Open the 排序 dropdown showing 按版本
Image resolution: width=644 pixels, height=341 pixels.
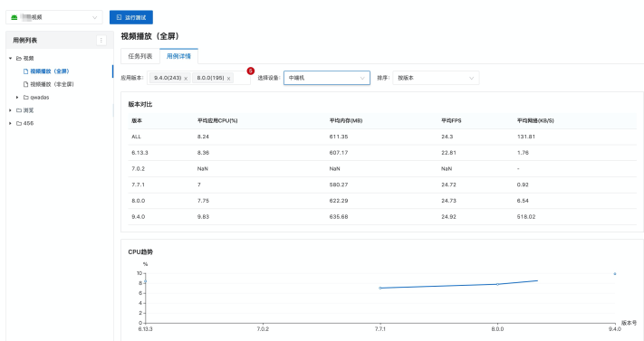pos(436,78)
